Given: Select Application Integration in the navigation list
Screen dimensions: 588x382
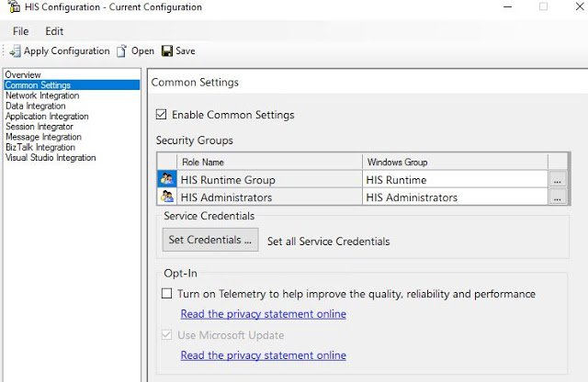Looking at the screenshot, I should tap(47, 117).
